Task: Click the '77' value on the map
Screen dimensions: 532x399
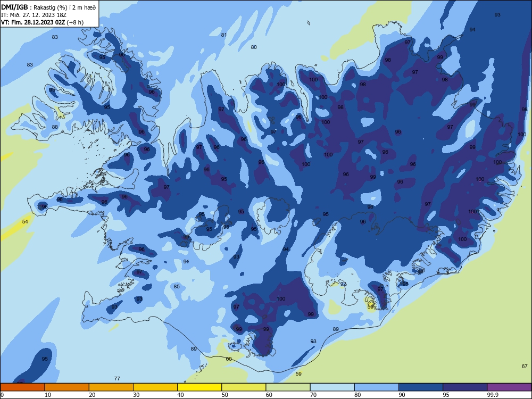Action: 117,378
